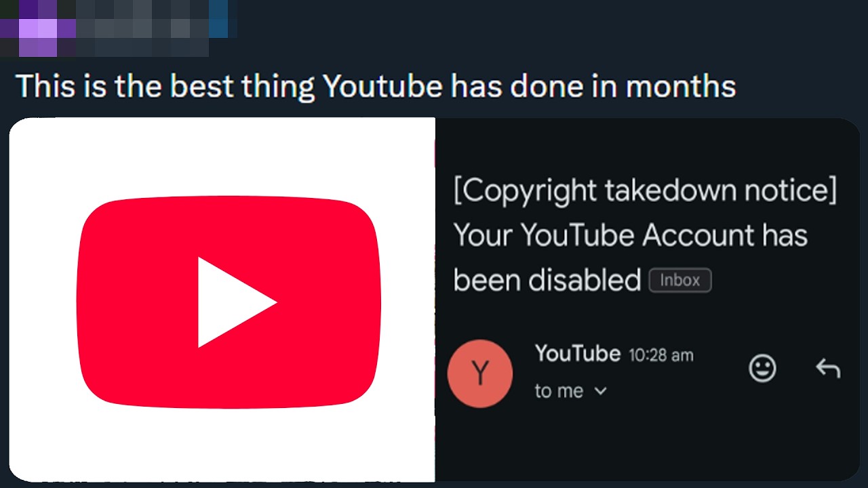The height and width of the screenshot is (488, 868).
Task: Click the 10:28 am timestamp
Action: 661,355
